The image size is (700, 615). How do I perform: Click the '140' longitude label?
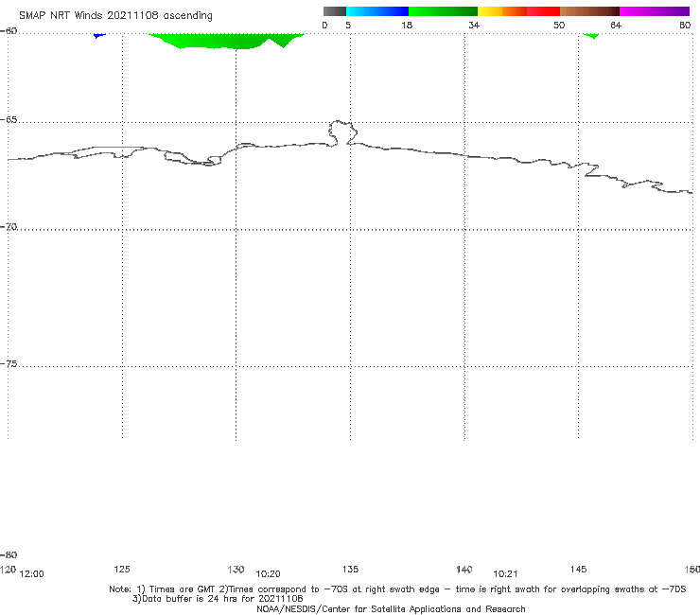(x=464, y=570)
